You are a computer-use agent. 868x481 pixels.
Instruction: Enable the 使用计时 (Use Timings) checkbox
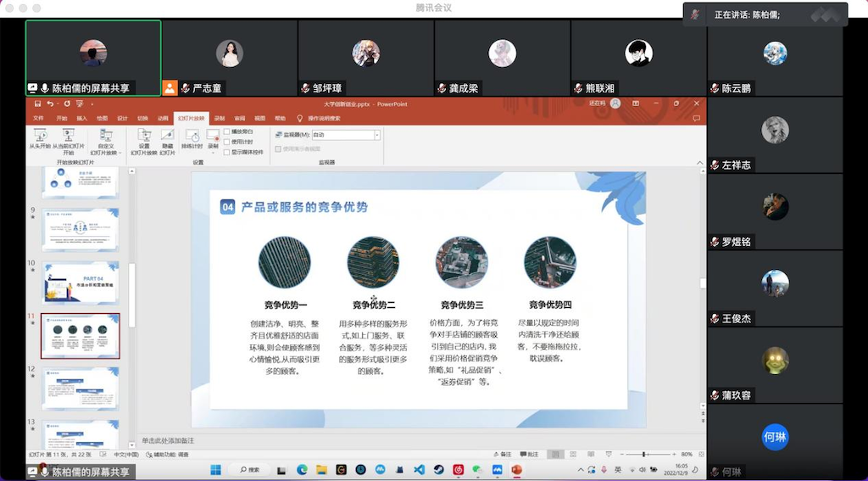[227, 142]
